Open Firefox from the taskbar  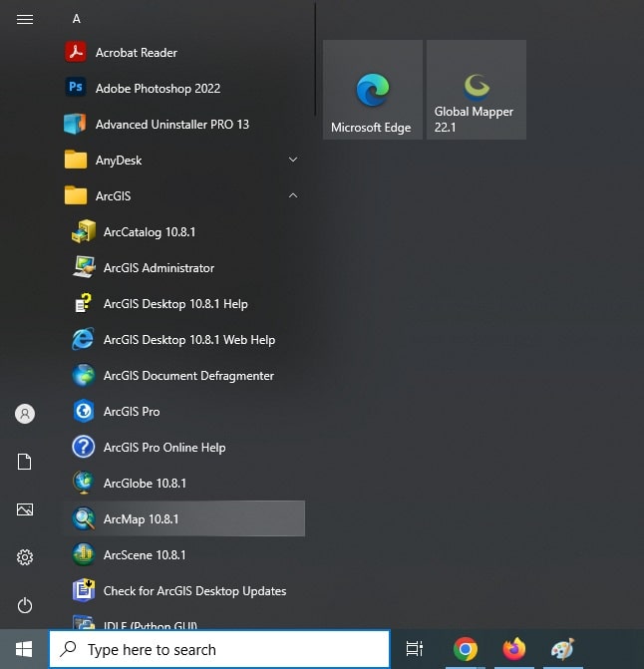tap(514, 649)
